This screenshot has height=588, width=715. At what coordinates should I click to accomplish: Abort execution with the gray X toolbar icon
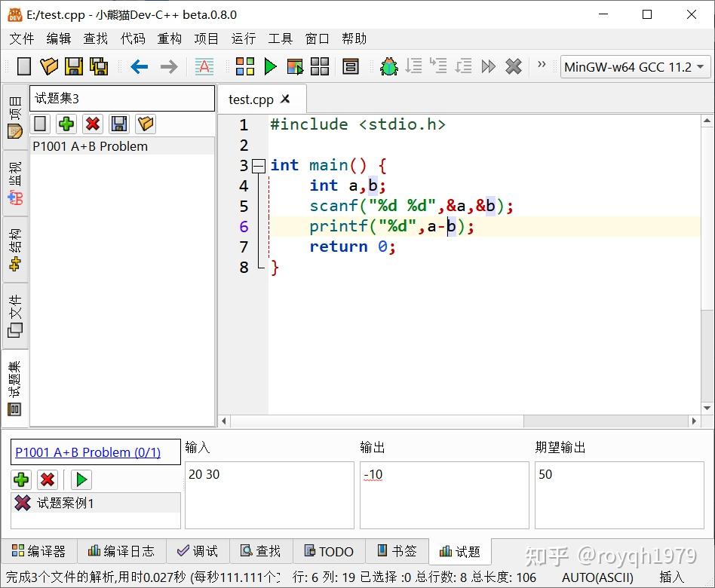tap(514, 66)
